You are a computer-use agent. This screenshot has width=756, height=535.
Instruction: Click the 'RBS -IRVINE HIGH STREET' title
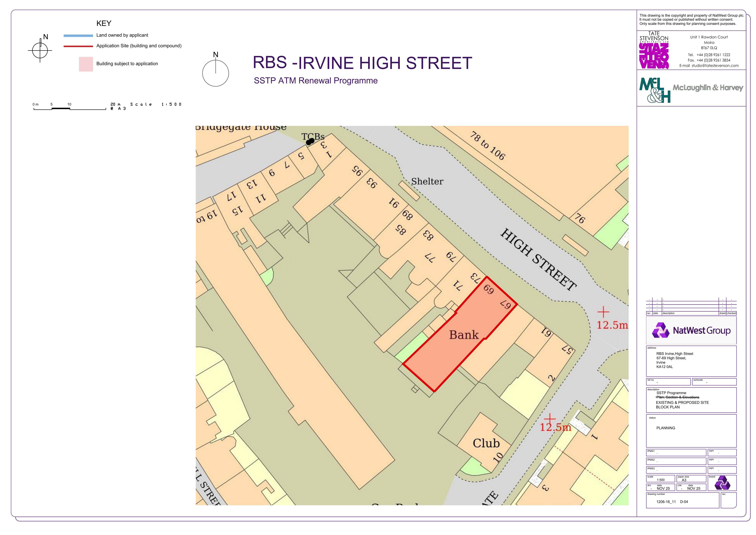point(362,63)
